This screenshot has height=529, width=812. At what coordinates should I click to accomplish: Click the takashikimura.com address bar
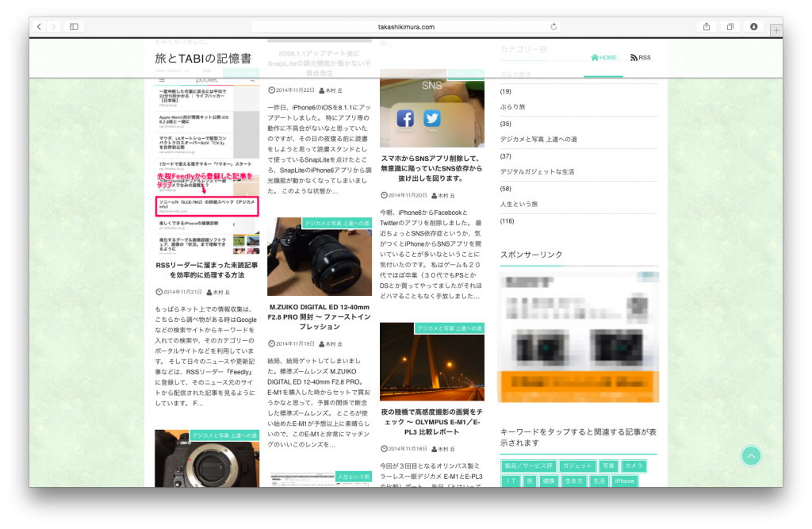click(x=406, y=26)
